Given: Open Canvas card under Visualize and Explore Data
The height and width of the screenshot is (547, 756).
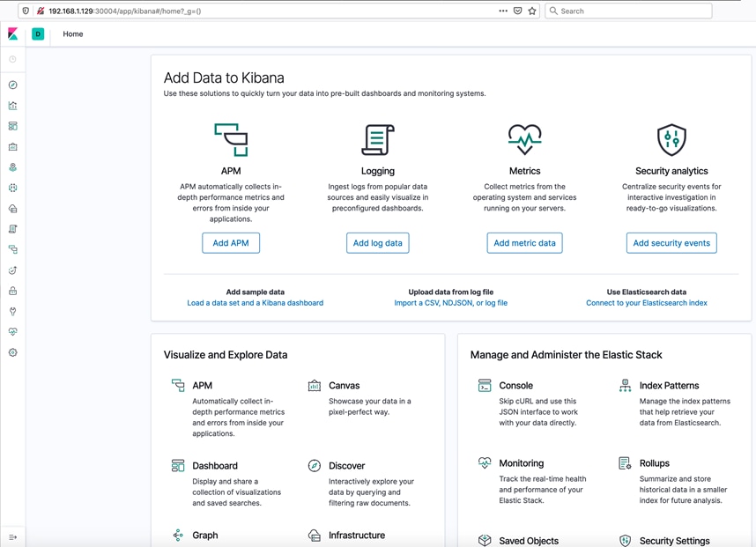Looking at the screenshot, I should (367, 397).
